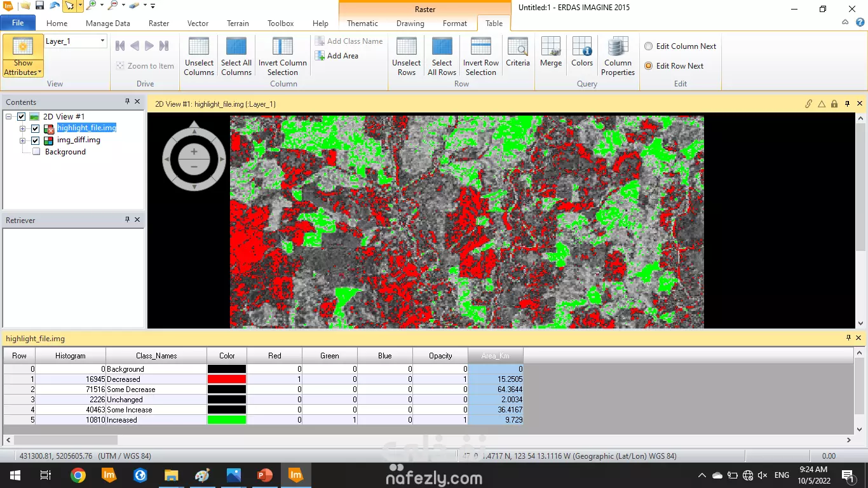The height and width of the screenshot is (488, 868).
Task: Collapse the 2D View #1 tree node
Action: [x=10, y=116]
